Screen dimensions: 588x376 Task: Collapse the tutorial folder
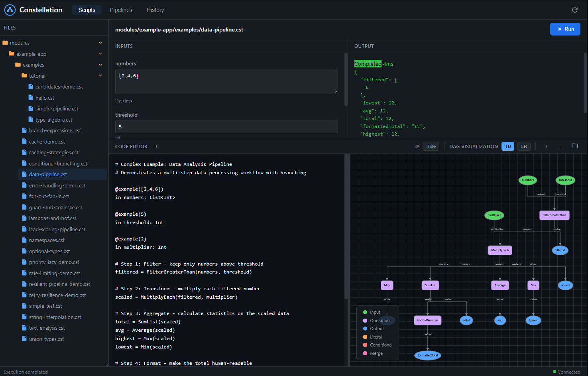tap(100, 75)
